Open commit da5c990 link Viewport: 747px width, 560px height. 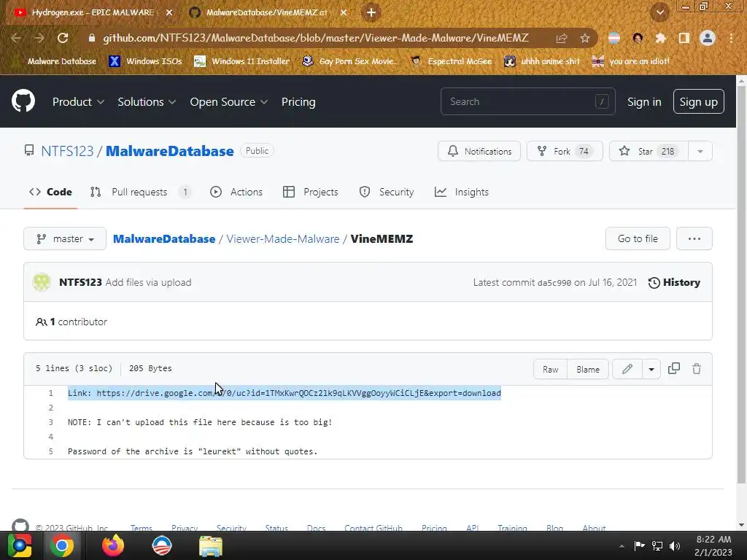pos(554,283)
